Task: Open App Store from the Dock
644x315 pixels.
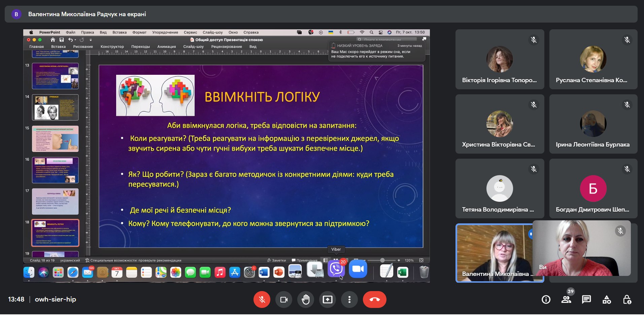Action: (234, 272)
